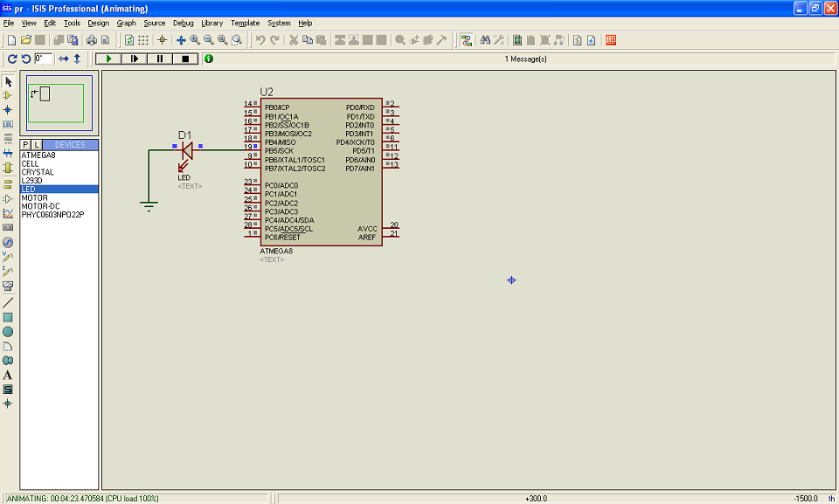Viewport: 839px width, 504px height.
Task: Rotate clockwise with the rotation button
Action: 11,59
